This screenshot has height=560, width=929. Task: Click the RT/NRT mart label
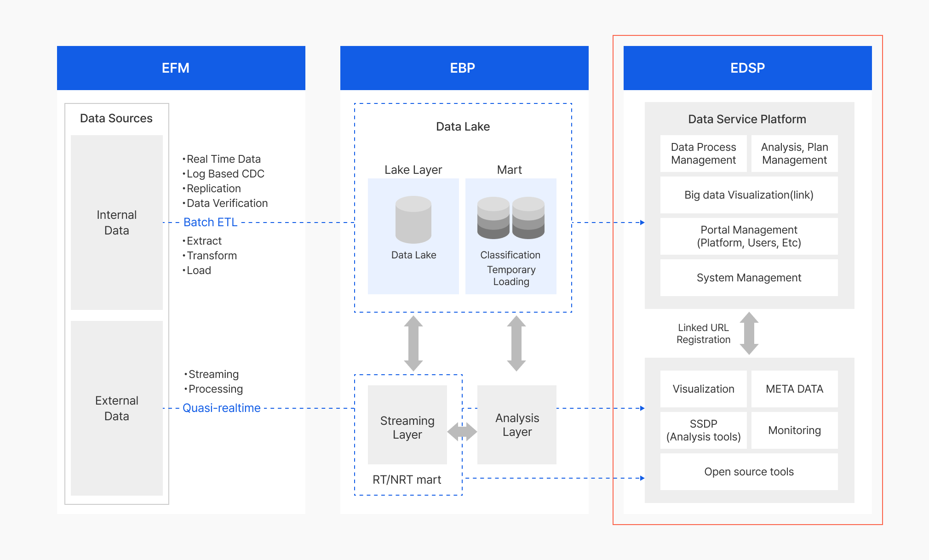[x=407, y=480]
